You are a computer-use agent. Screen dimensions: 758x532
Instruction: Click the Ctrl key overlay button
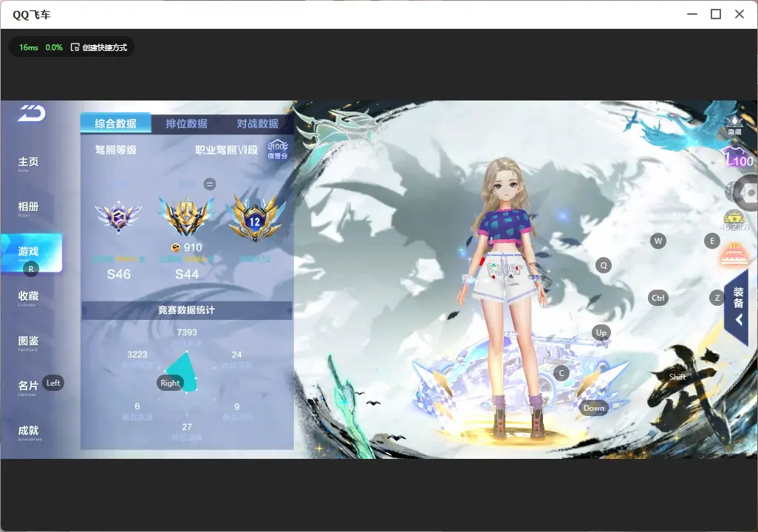658,298
